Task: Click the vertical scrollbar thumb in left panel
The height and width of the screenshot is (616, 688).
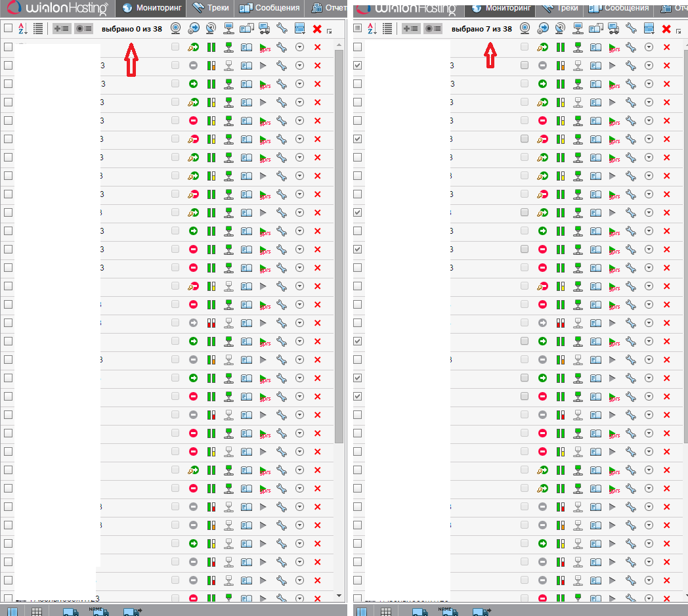Action: (x=339, y=243)
